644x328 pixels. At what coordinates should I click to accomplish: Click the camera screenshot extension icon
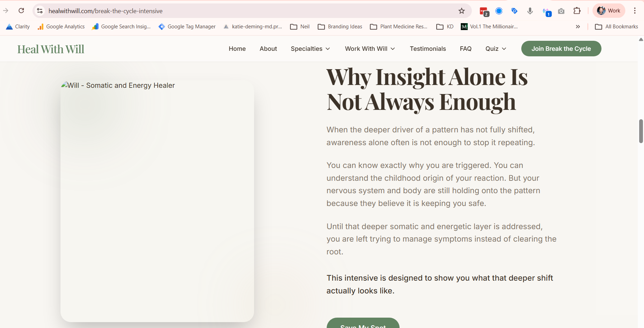pyautogui.click(x=561, y=11)
